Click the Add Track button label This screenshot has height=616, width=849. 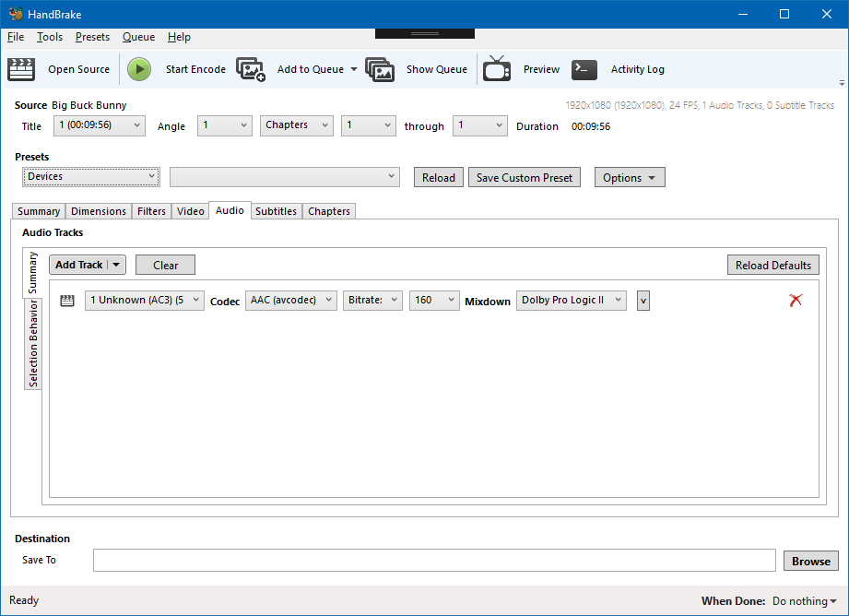click(79, 265)
